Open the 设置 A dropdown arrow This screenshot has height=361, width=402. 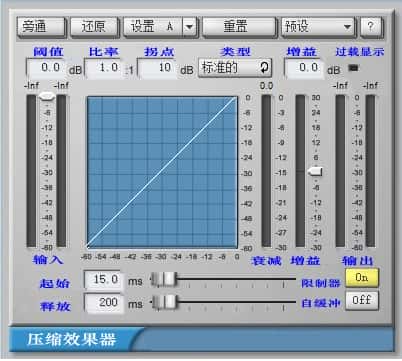click(x=190, y=27)
